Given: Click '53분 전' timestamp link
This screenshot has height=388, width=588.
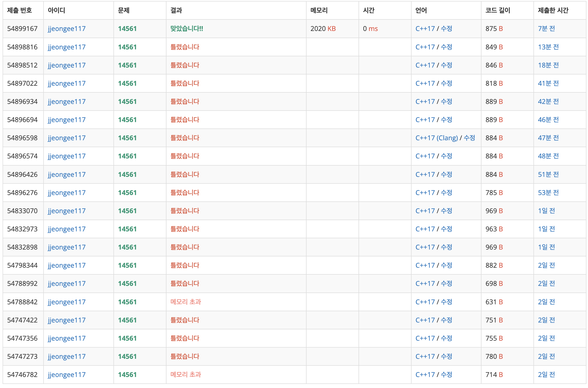Looking at the screenshot, I should (548, 193).
